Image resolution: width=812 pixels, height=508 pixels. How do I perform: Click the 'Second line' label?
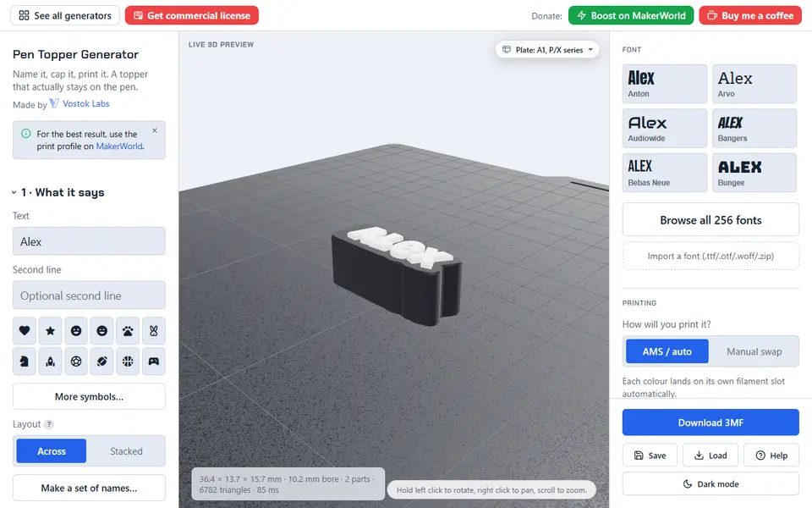36,269
